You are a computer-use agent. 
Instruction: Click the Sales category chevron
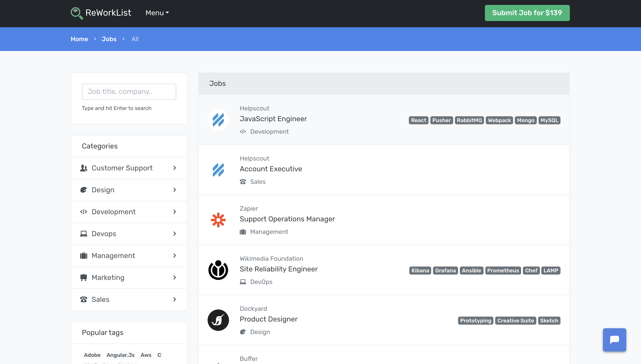click(174, 300)
